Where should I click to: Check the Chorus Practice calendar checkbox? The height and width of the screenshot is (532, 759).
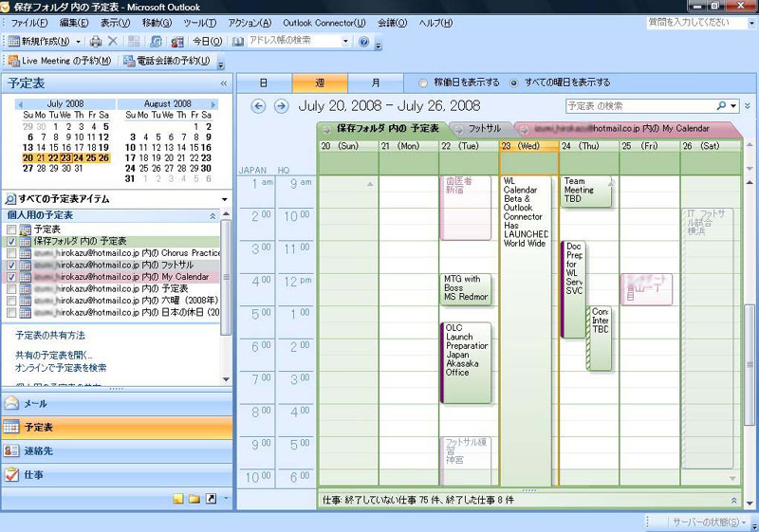pos(11,253)
